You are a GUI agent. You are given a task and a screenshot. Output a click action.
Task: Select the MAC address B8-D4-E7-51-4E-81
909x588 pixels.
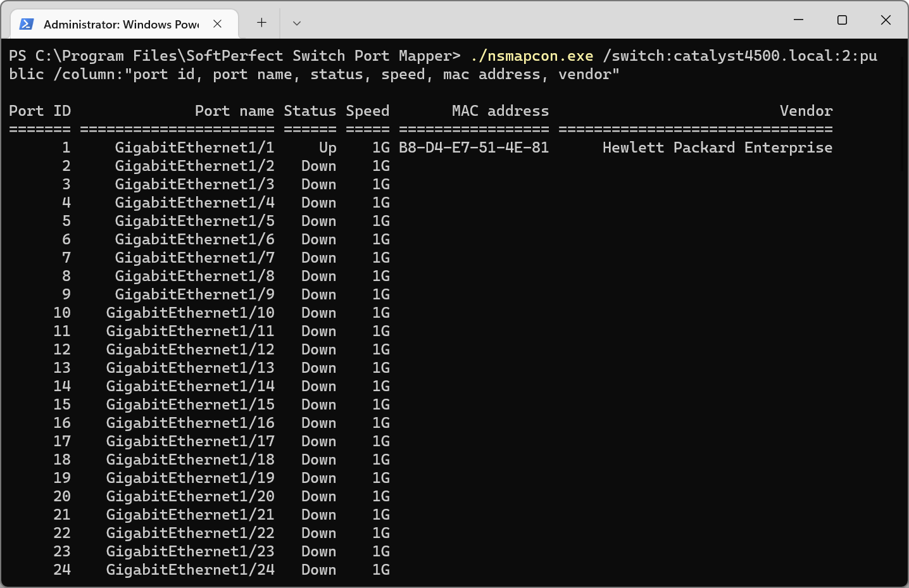(x=473, y=147)
